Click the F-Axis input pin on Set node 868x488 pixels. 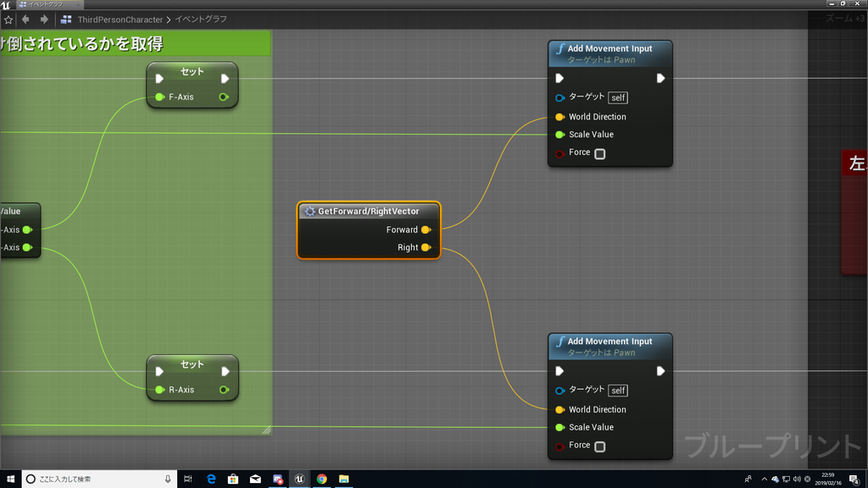pos(160,97)
